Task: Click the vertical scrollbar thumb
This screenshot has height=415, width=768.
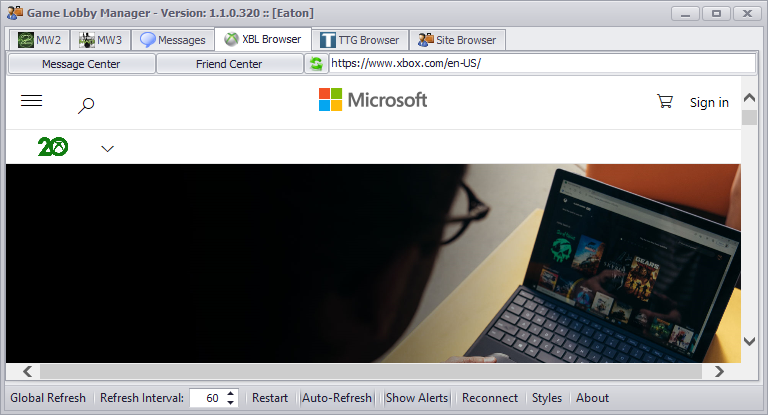Action: coord(749,117)
